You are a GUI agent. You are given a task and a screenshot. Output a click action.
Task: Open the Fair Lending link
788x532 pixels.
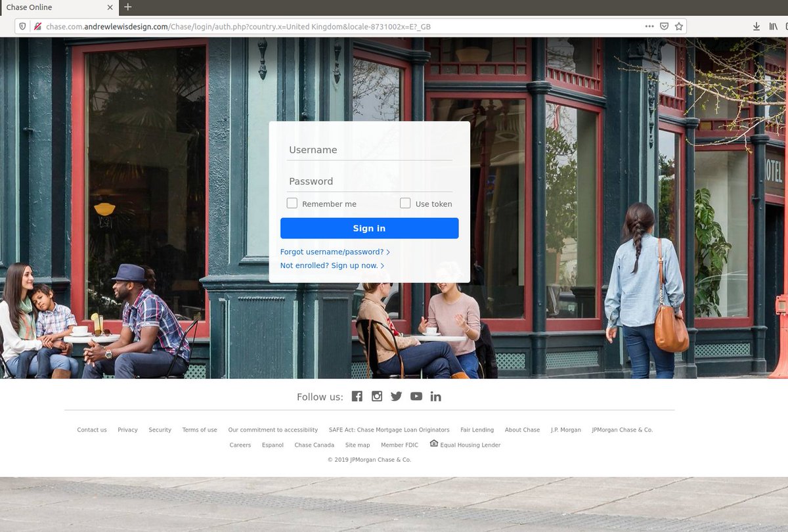(477, 430)
